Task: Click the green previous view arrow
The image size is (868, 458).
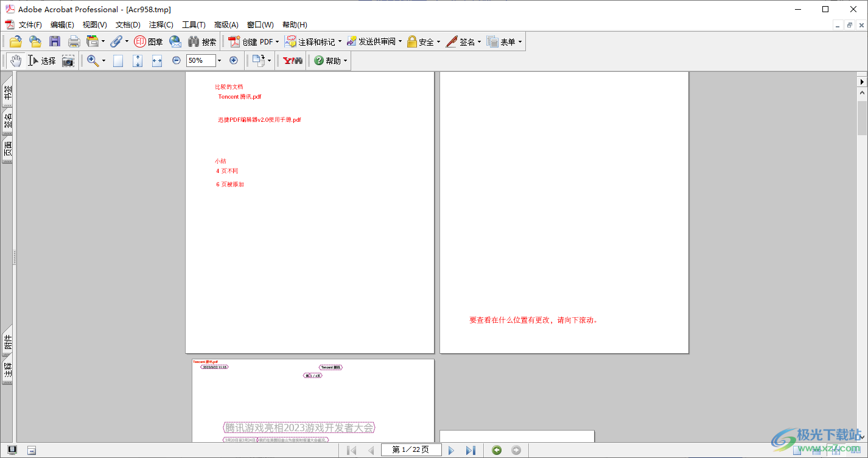Action: click(x=497, y=450)
